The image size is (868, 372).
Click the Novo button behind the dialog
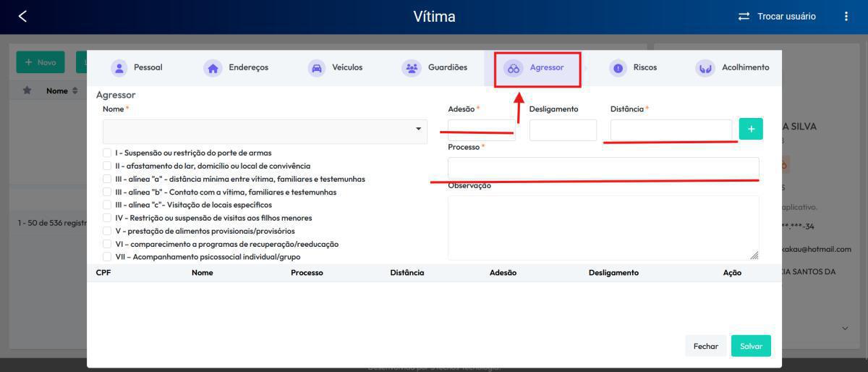[x=41, y=62]
